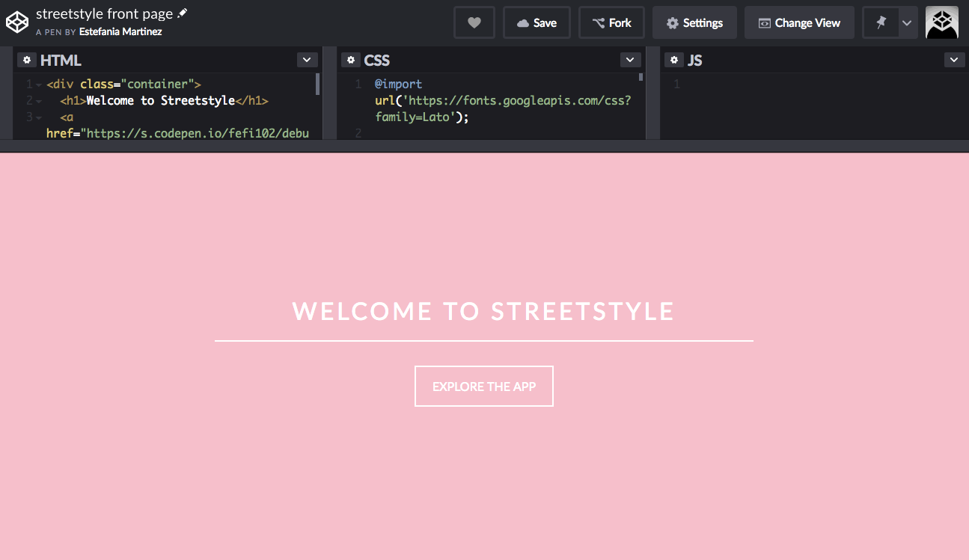Click the Welcome to Streetstyle heading in preview
This screenshot has height=560, width=969.
click(483, 311)
